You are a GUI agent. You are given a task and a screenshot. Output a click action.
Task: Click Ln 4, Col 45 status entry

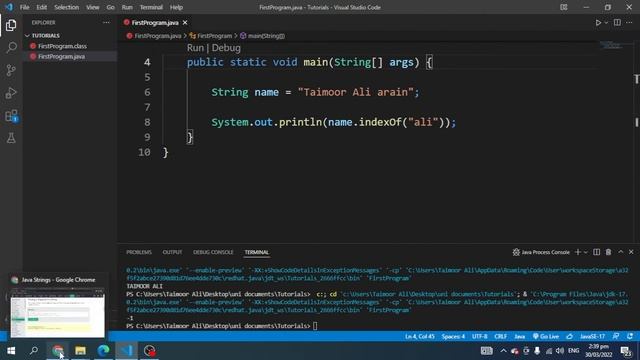(420, 337)
